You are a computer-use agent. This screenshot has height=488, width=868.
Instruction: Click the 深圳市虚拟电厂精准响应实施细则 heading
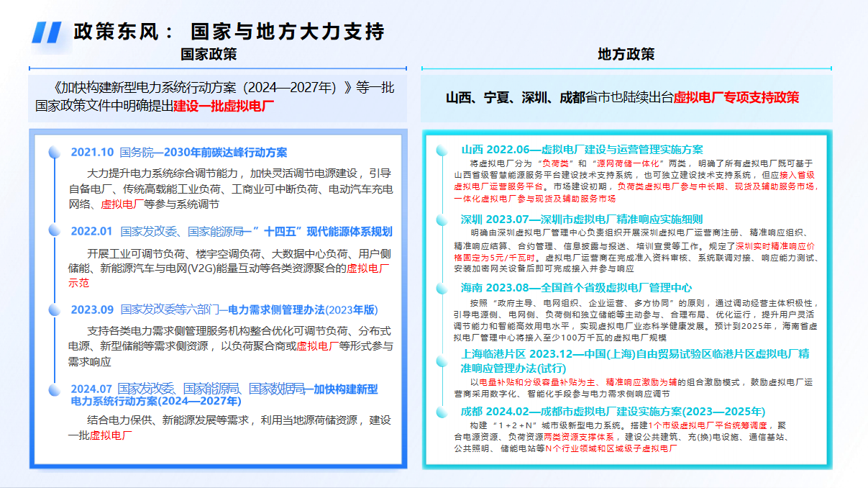point(621,219)
